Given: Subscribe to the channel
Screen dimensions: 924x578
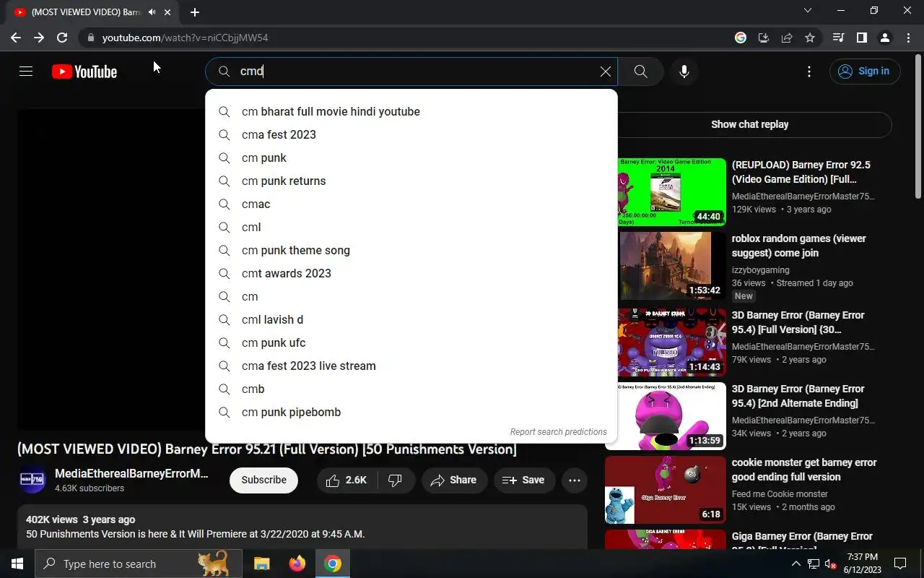Looking at the screenshot, I should [x=263, y=480].
